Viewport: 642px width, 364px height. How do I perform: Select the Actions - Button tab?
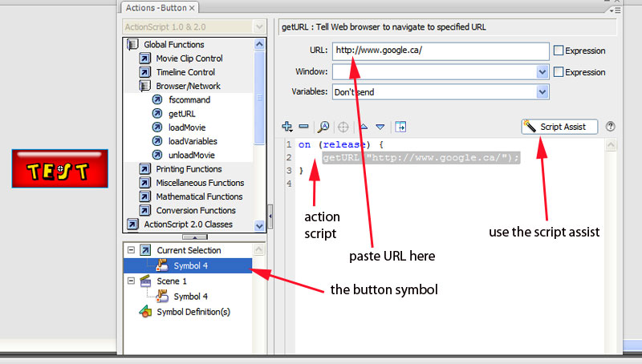(x=155, y=7)
